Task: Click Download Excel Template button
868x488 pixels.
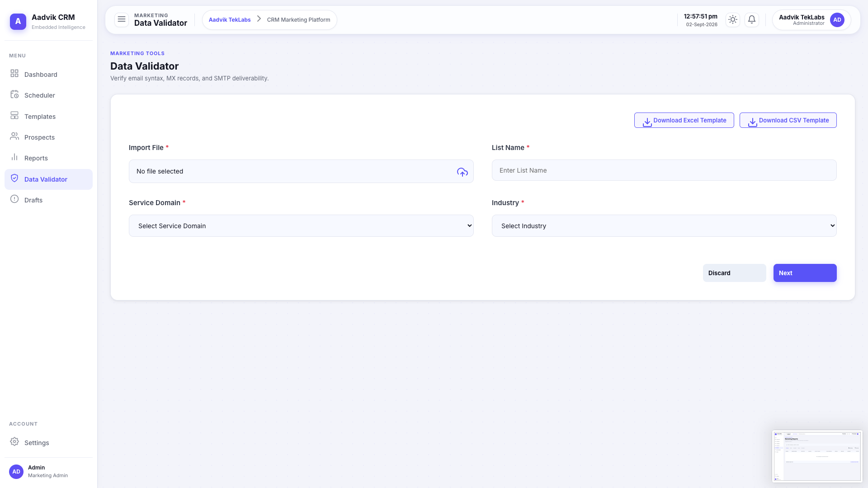Action: tap(684, 120)
